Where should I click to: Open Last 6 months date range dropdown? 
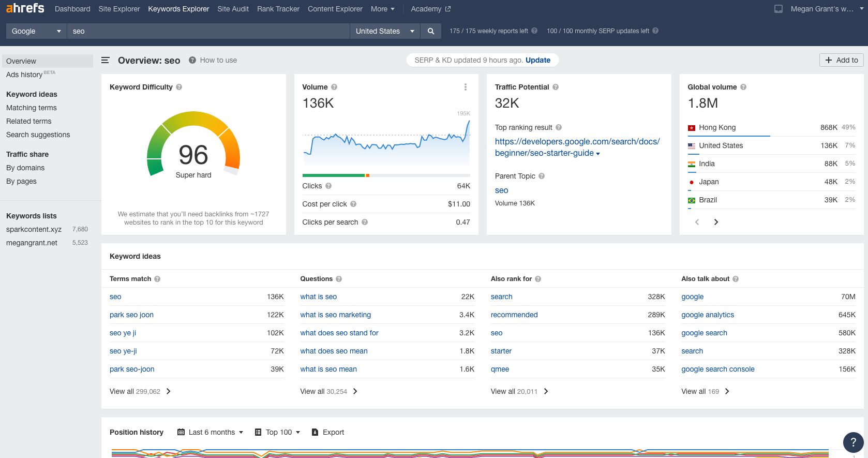(x=211, y=432)
